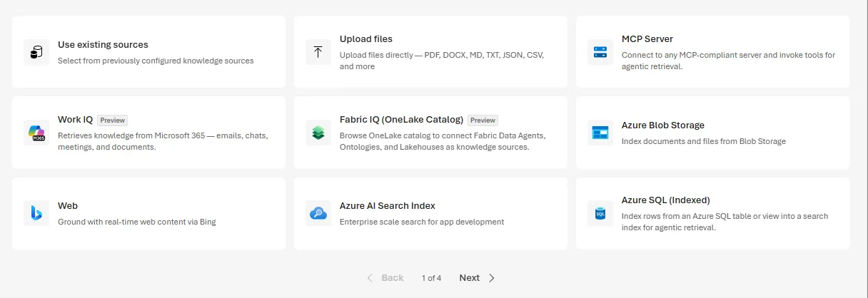Image resolution: width=868 pixels, height=298 pixels.
Task: Select the Use existing sources title
Action: click(x=103, y=44)
